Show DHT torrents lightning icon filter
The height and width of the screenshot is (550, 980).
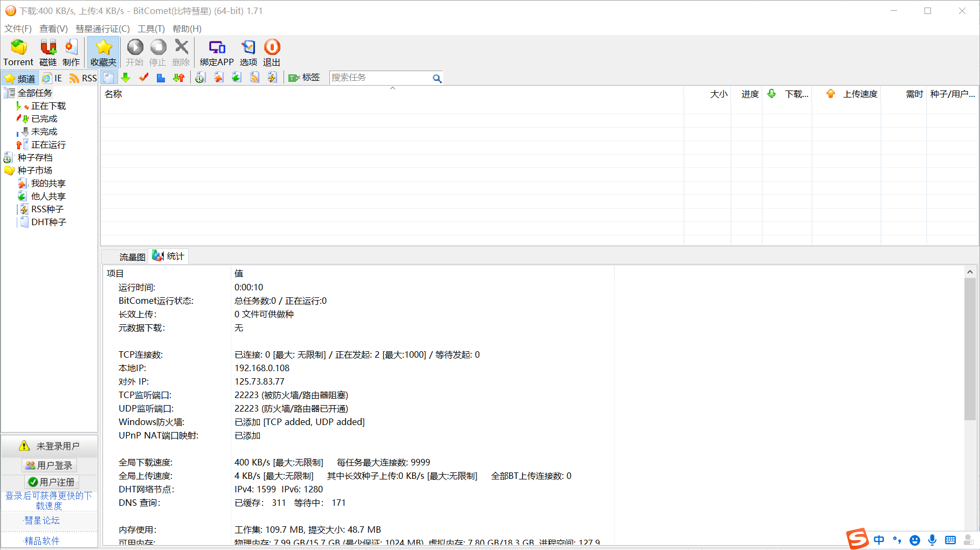[x=272, y=78]
